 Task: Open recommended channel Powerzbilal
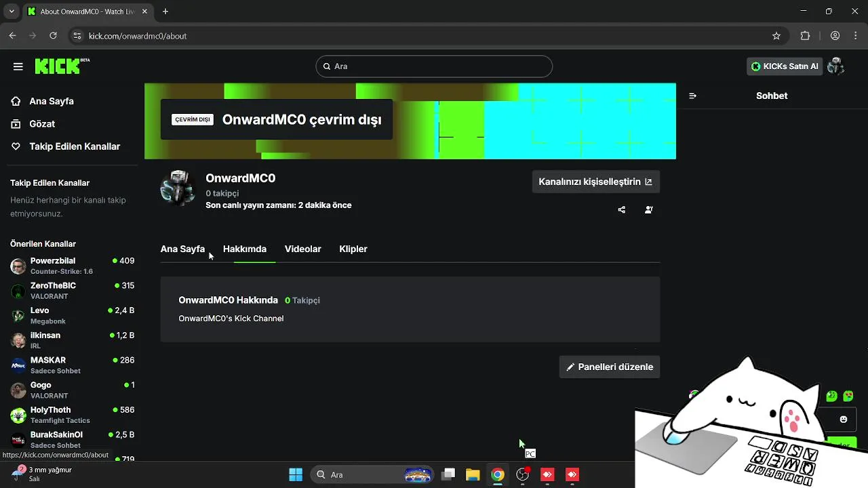tap(72, 266)
